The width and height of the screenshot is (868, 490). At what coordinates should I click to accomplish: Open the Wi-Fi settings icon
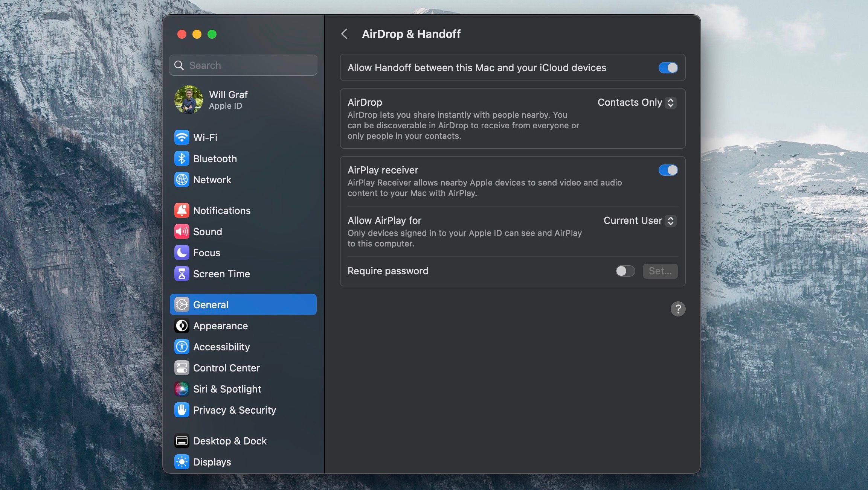click(x=182, y=137)
